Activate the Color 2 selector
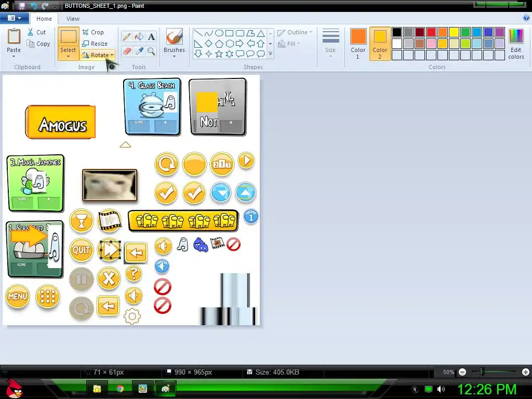This screenshot has width=532, height=399. click(380, 44)
